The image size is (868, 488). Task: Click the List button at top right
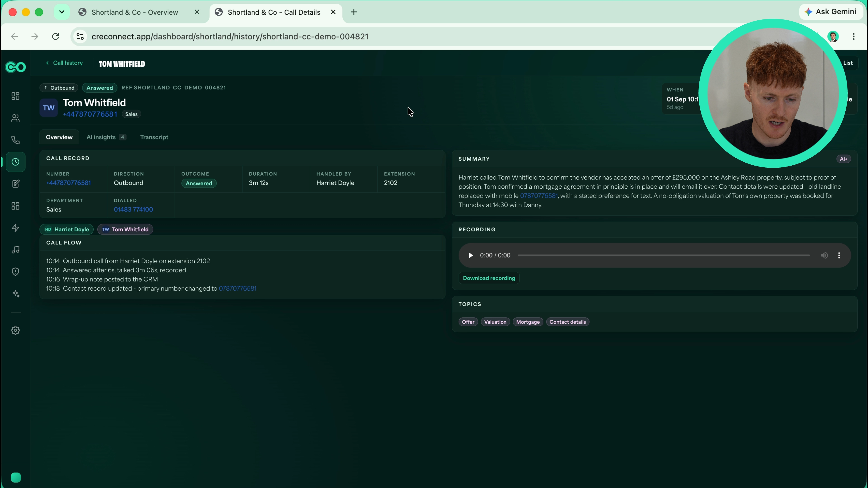pyautogui.click(x=848, y=63)
